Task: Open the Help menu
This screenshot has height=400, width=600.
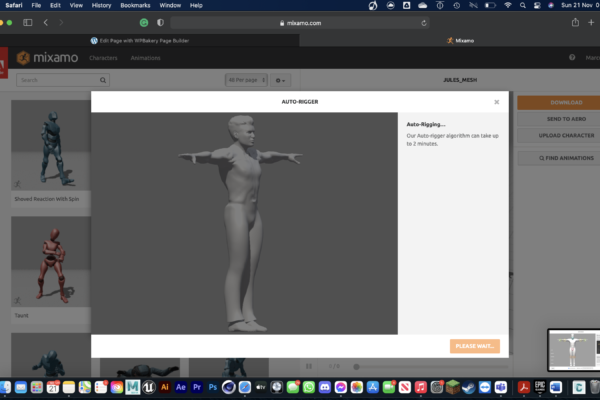Action: (x=196, y=5)
